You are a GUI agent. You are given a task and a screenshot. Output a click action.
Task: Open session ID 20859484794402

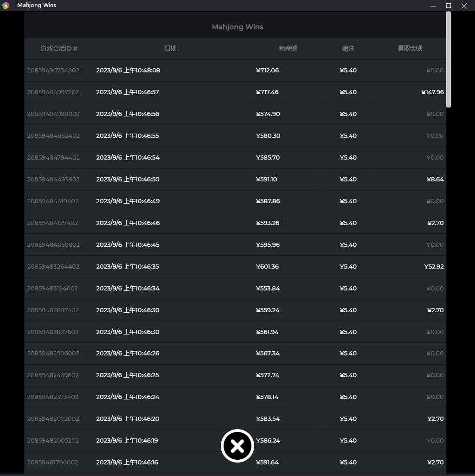[53, 158]
